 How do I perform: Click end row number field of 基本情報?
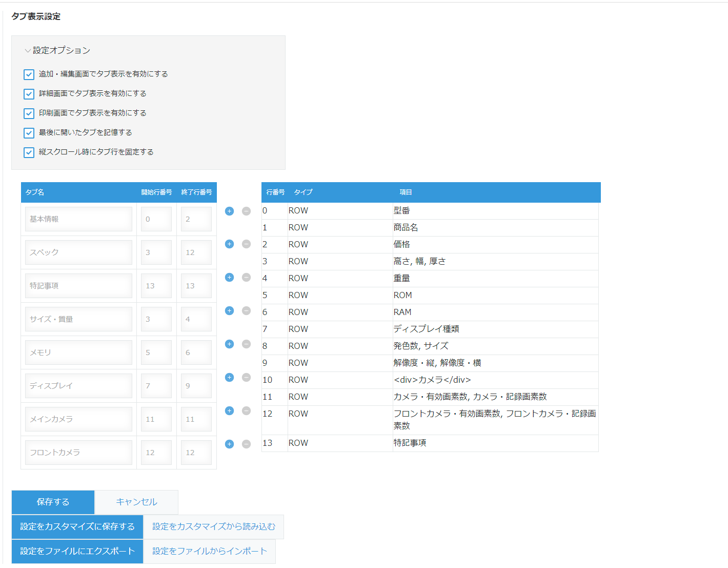tap(196, 219)
